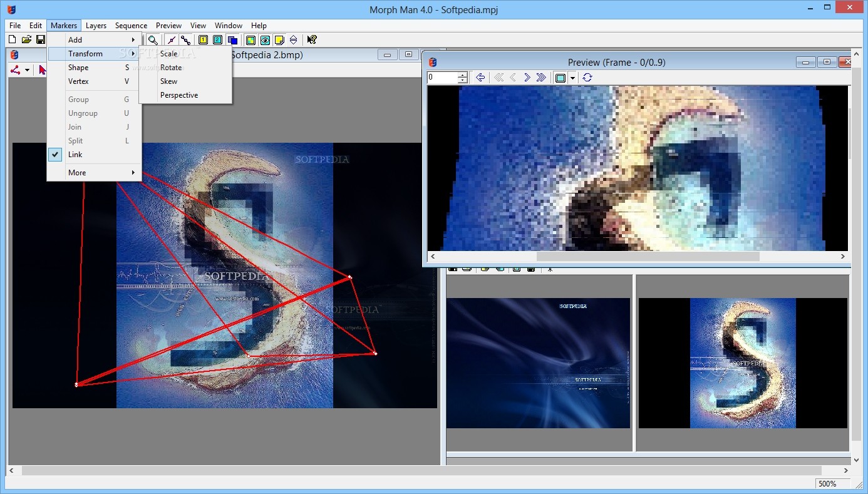Expand the Add submenu

click(x=94, y=40)
